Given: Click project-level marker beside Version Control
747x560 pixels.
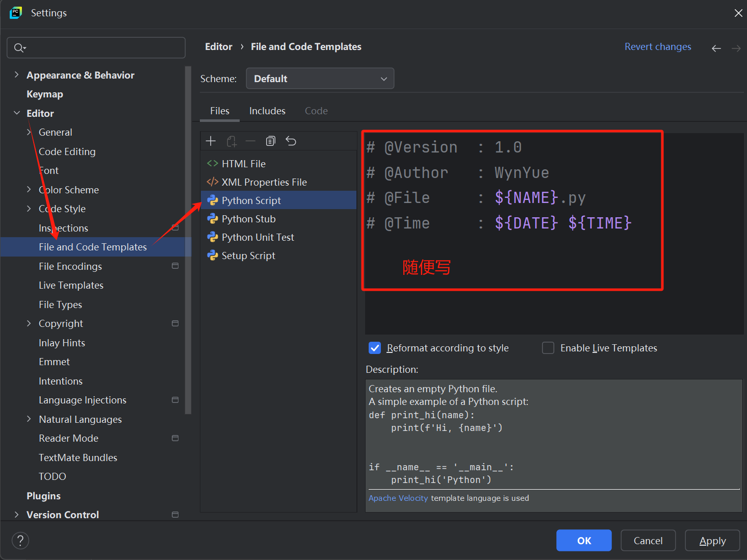Looking at the screenshot, I should (175, 515).
